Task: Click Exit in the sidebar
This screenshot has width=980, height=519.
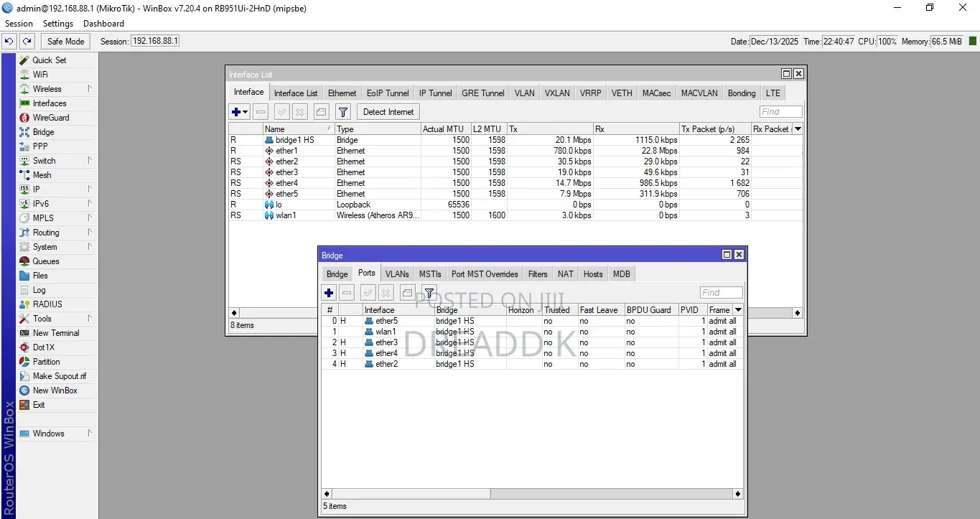Action: [x=39, y=405]
